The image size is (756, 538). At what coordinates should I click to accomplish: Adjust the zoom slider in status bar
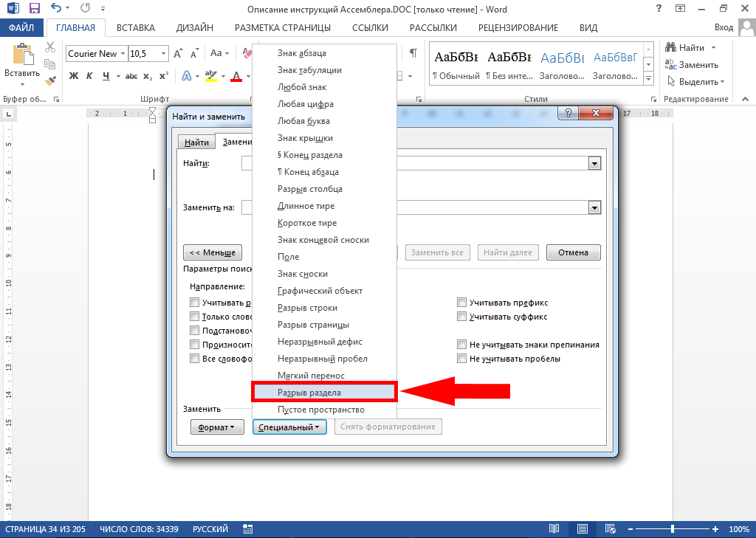click(x=672, y=529)
